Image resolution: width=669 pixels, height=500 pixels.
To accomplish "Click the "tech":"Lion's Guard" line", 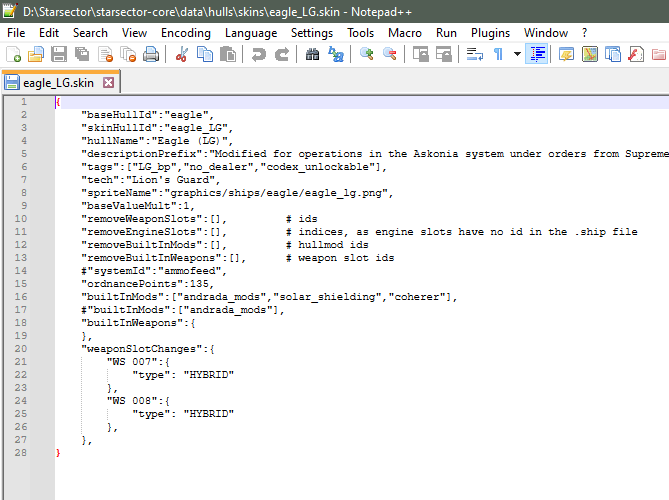I will pyautogui.click(x=151, y=180).
